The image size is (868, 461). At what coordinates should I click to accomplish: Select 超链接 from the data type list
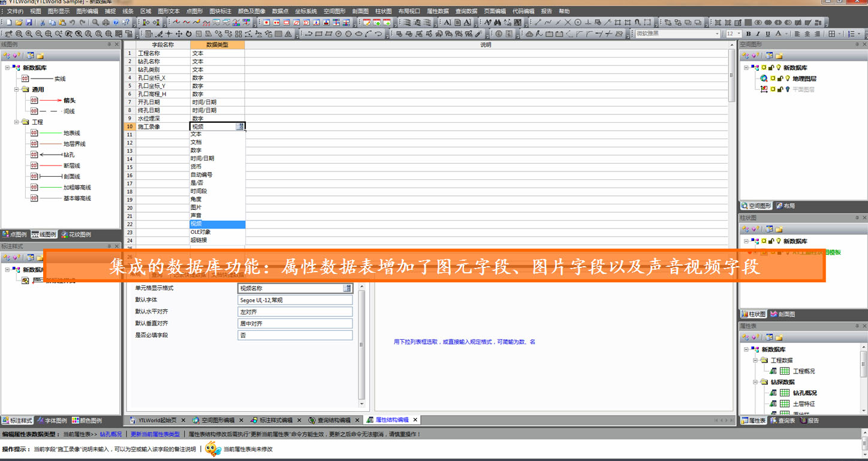[x=217, y=240]
